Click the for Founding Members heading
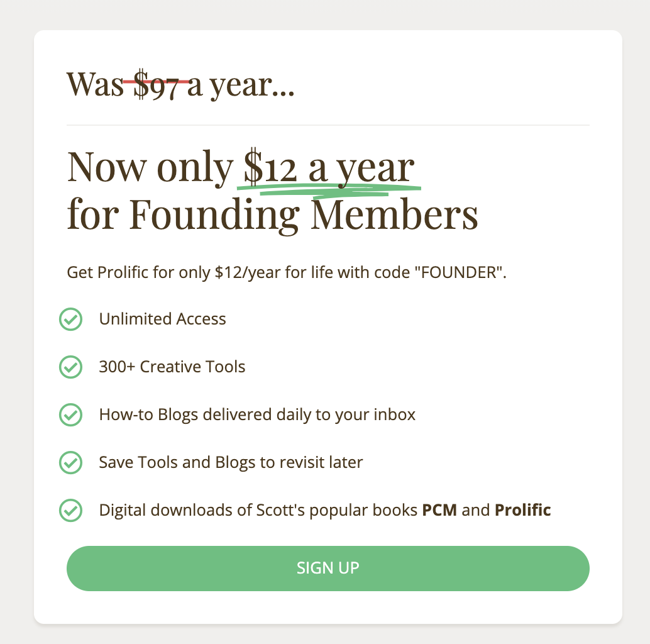650x644 pixels. (272, 215)
